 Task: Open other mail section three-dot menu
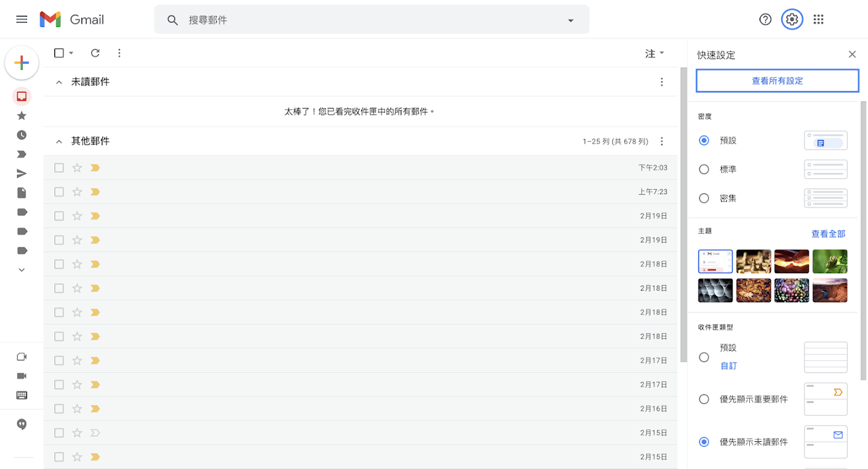662,141
